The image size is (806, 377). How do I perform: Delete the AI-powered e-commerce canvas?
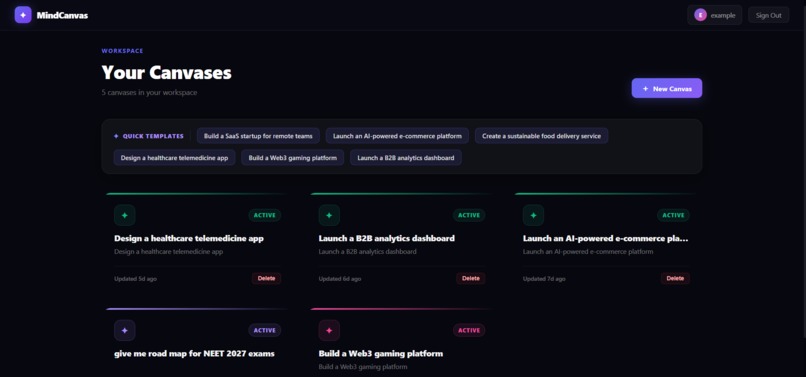(675, 278)
